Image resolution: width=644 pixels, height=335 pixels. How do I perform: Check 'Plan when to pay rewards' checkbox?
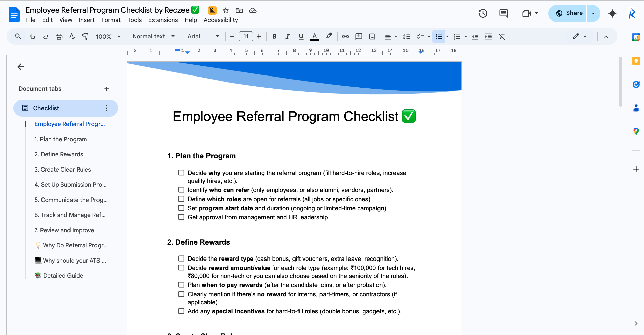coord(181,285)
